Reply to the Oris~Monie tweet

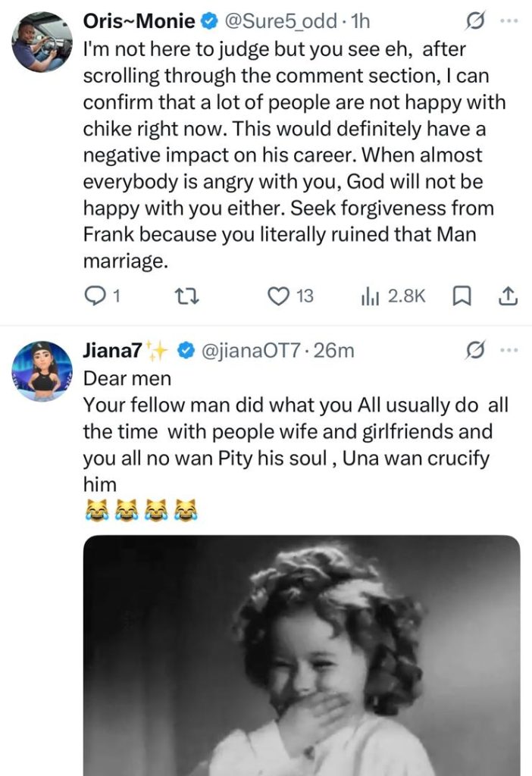click(x=102, y=296)
